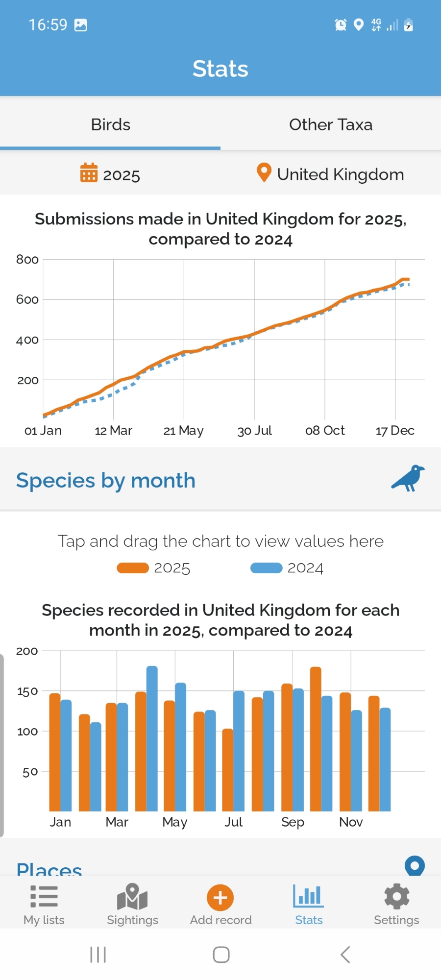The height and width of the screenshot is (980, 441).
Task: Switch to the Other Taxa tab
Action: tap(331, 124)
